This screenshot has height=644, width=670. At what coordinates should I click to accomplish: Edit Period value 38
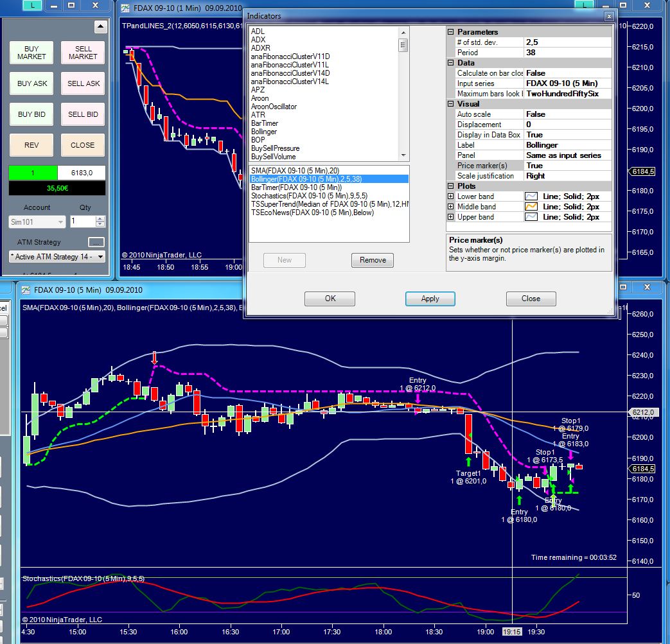click(x=567, y=53)
